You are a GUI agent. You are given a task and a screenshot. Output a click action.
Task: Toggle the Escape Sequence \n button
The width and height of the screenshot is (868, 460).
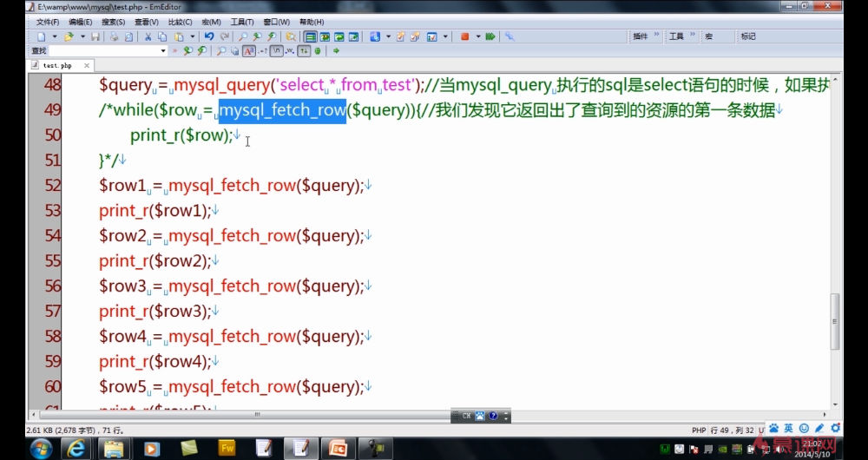coord(278,51)
